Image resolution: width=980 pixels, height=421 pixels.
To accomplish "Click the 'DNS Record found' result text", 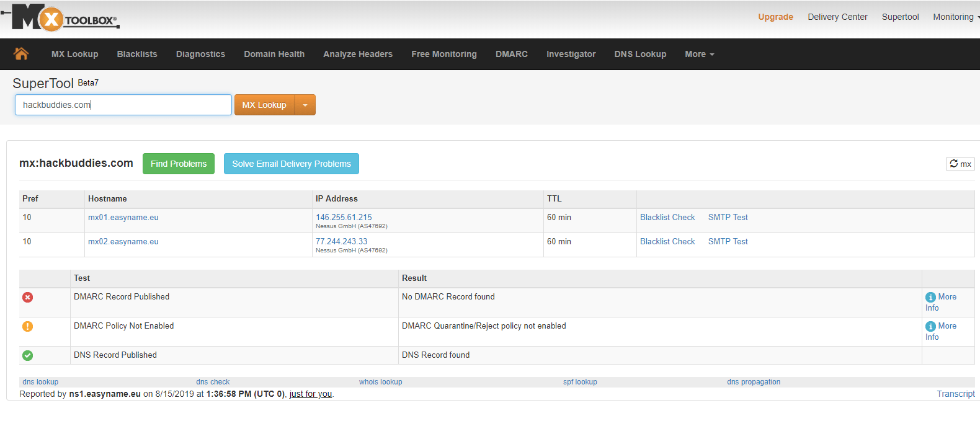I will click(x=435, y=355).
